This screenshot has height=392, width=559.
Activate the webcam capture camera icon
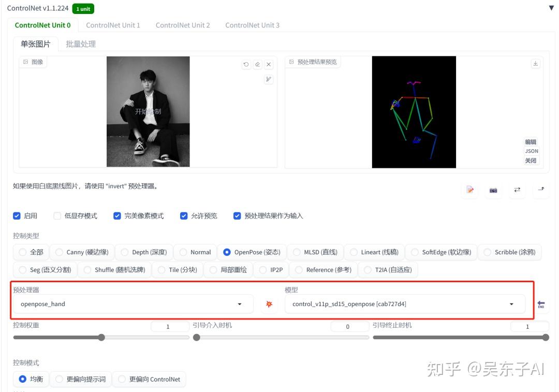point(493,191)
